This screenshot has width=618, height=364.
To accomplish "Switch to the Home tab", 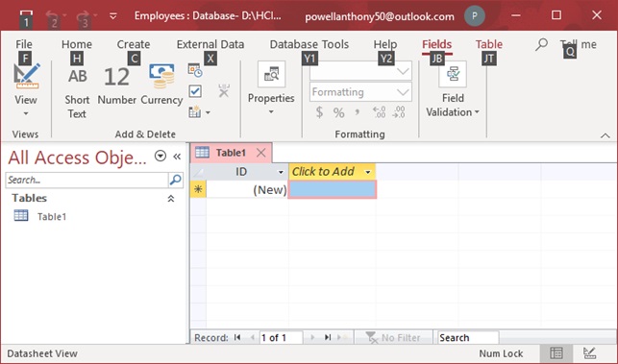I will click(77, 44).
